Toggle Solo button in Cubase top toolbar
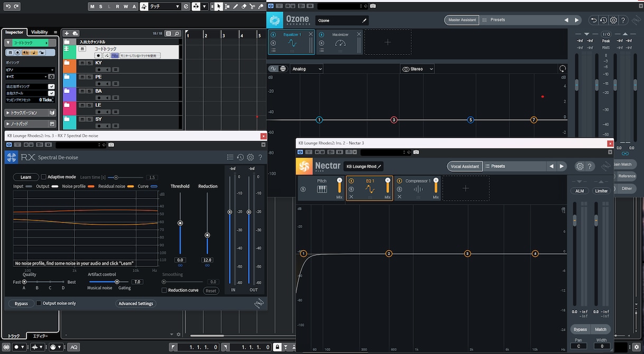The image size is (644, 354). [x=101, y=6]
